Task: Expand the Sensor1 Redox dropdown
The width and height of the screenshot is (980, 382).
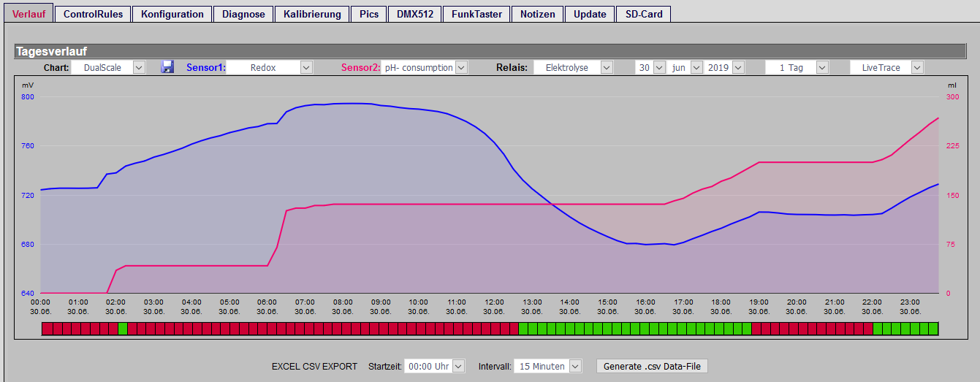Action: click(270, 67)
